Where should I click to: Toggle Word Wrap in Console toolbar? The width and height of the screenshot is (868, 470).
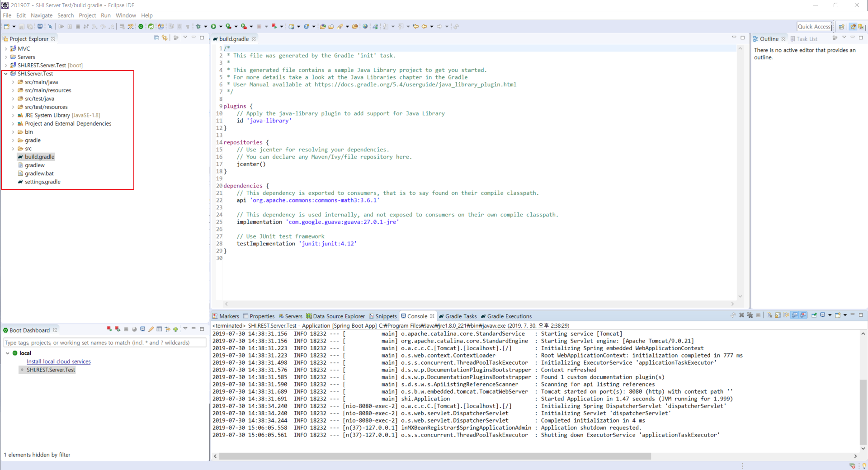coord(786,315)
